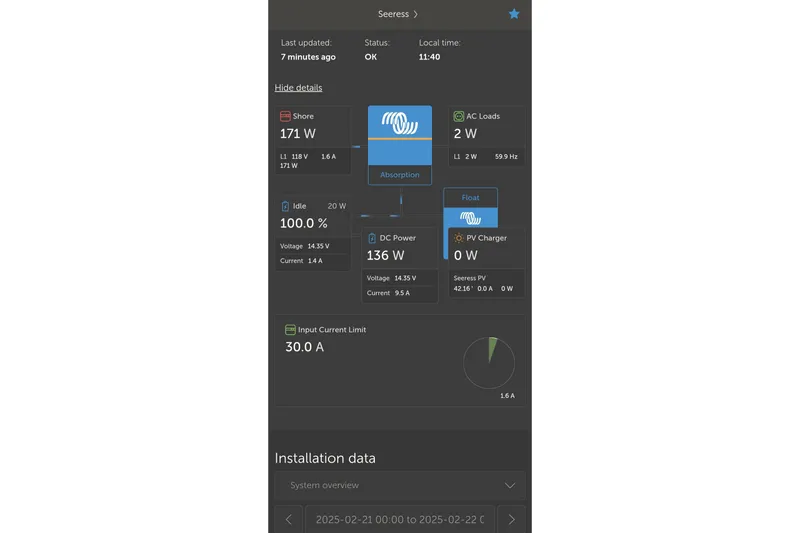Select the AC Loads 2 W value
The image size is (800, 533).
pyautogui.click(x=465, y=134)
